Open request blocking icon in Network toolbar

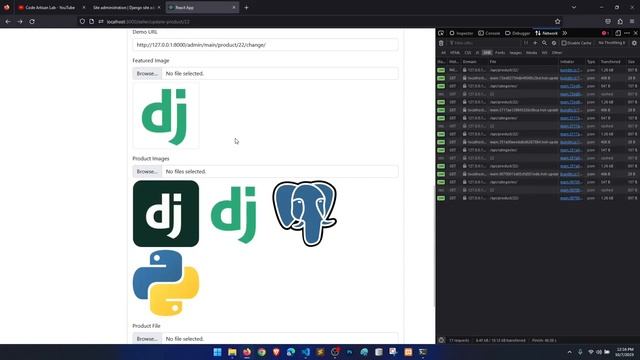pos(554,43)
